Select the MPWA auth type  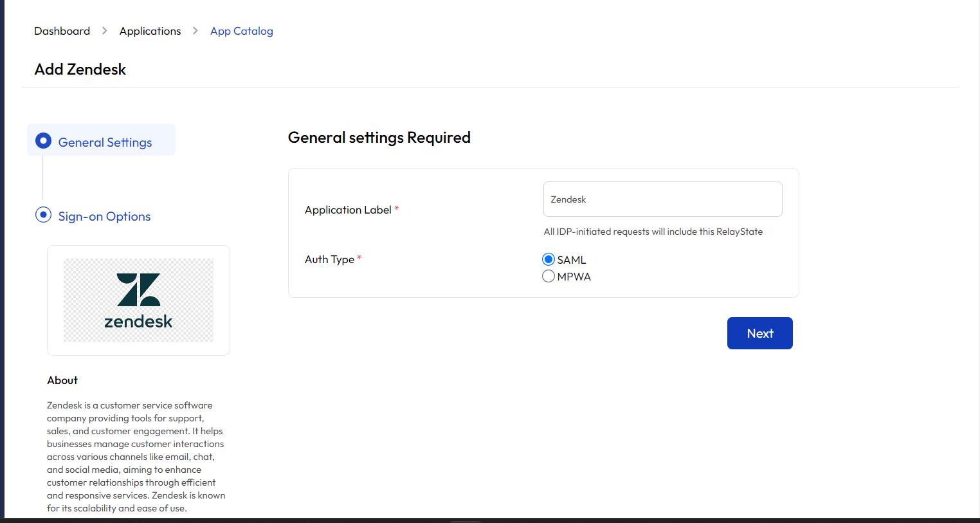[549, 276]
